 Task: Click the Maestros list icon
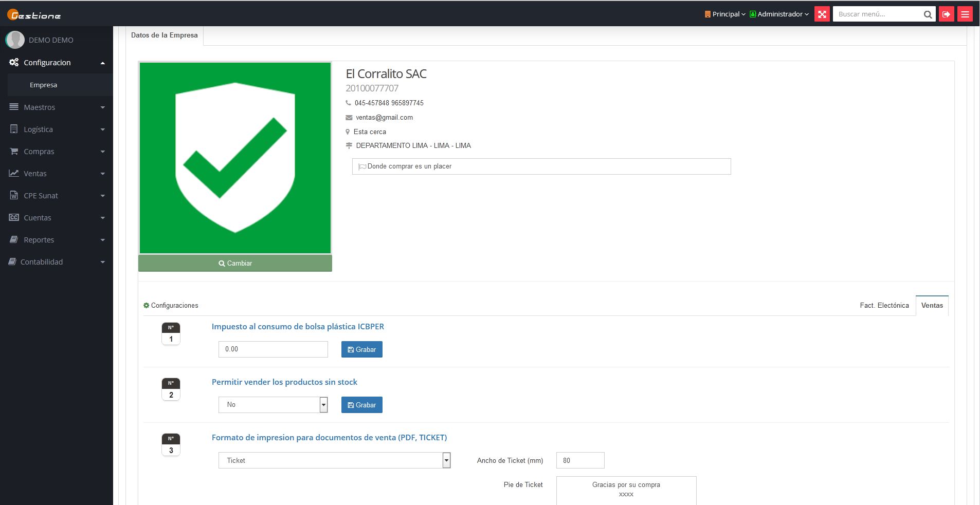[x=14, y=107]
